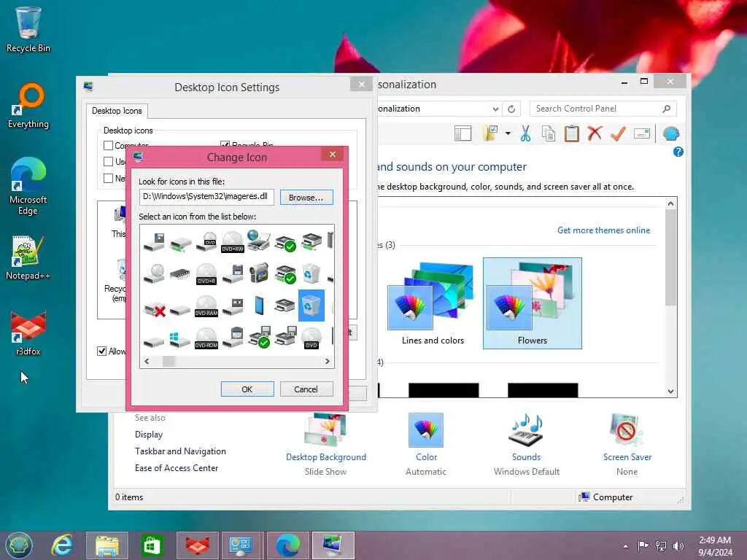Screen dimensions: 747x560
Task: Click the search magnifier in Control Panel
Action: click(667, 109)
